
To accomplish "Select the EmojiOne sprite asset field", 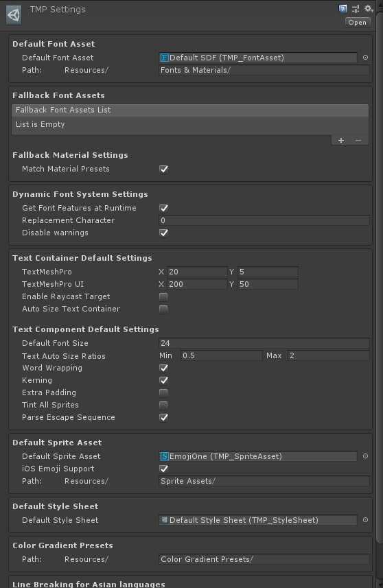I will pos(257,456).
